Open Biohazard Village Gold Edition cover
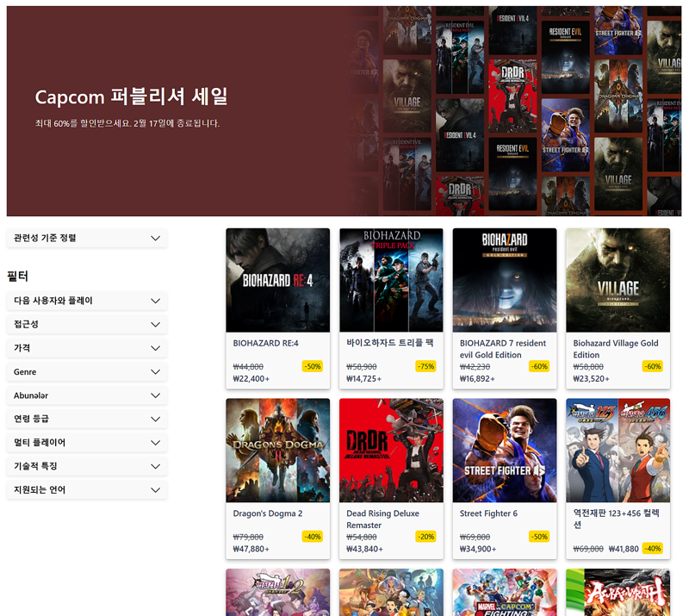This screenshot has height=616, width=689. coord(618,280)
